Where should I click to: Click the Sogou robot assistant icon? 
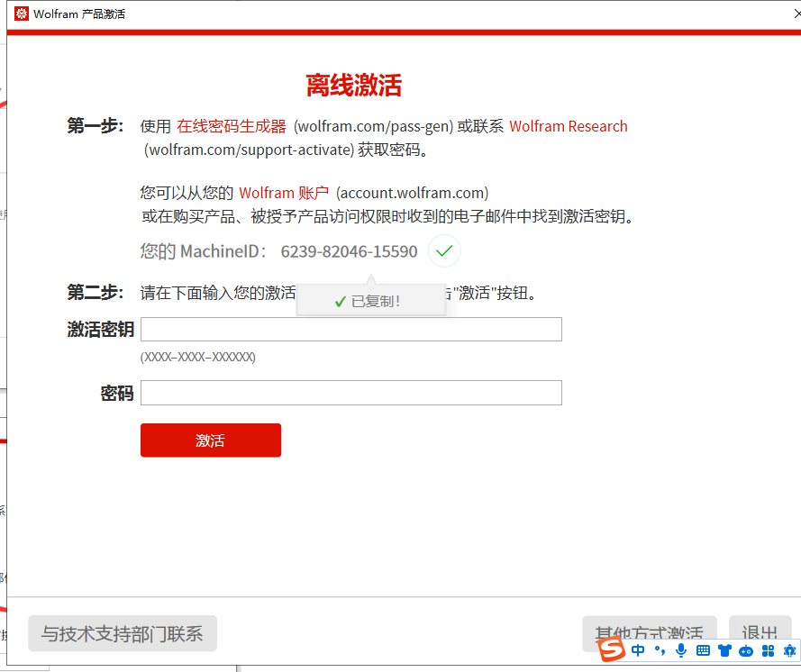point(746,650)
